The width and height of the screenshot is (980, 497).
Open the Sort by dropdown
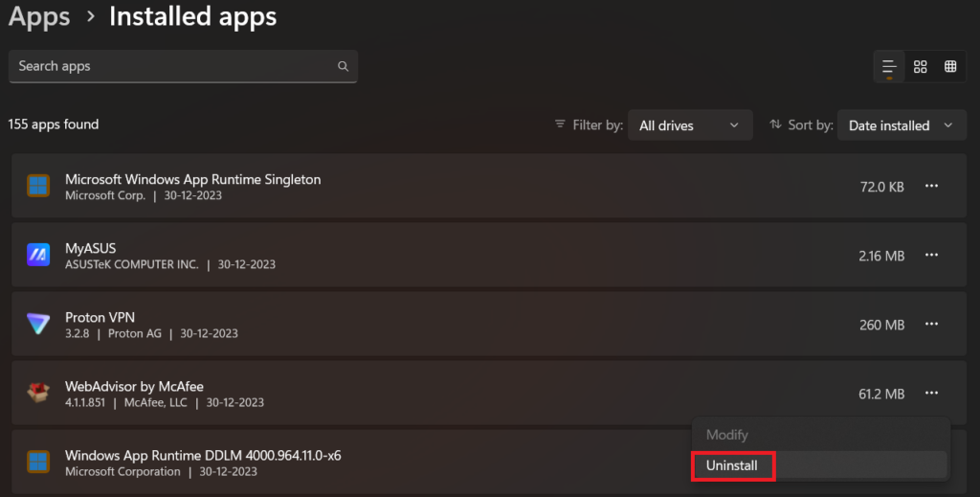pos(901,125)
